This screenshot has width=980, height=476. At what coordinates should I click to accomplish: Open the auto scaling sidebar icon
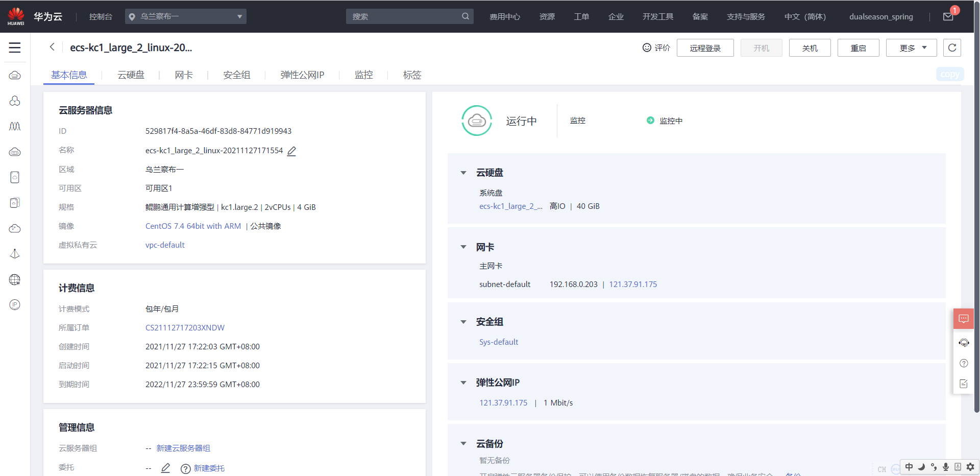[15, 126]
